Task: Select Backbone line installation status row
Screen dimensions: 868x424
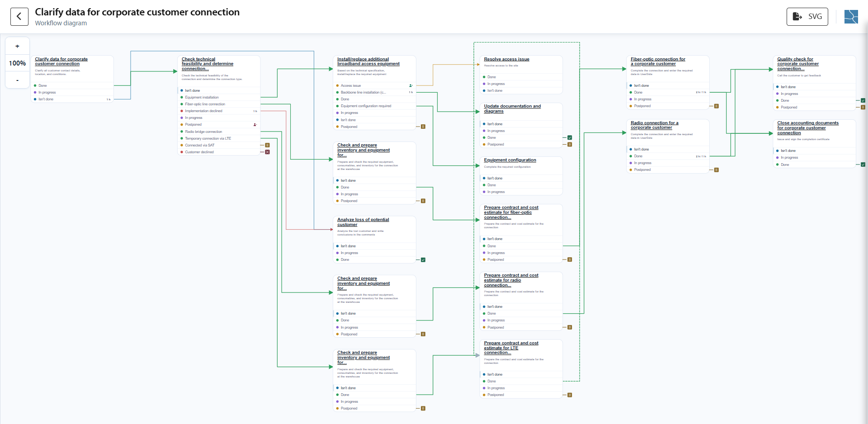Action: (x=375, y=92)
